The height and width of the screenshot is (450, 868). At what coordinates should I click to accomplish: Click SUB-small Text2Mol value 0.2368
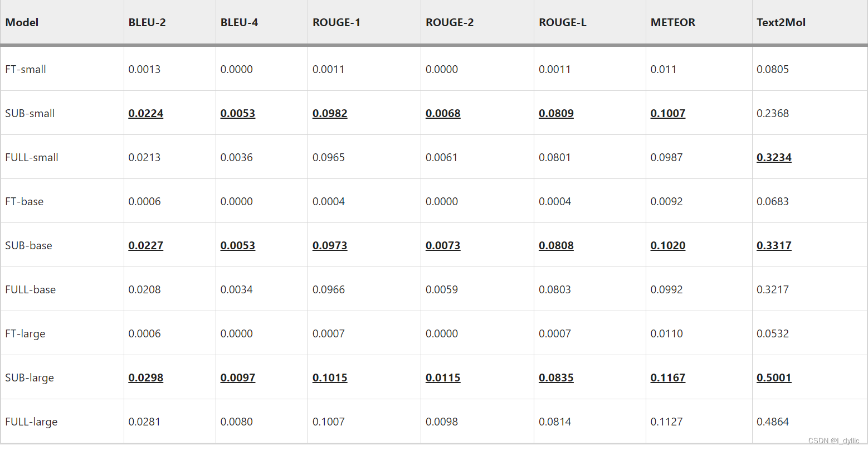click(773, 113)
